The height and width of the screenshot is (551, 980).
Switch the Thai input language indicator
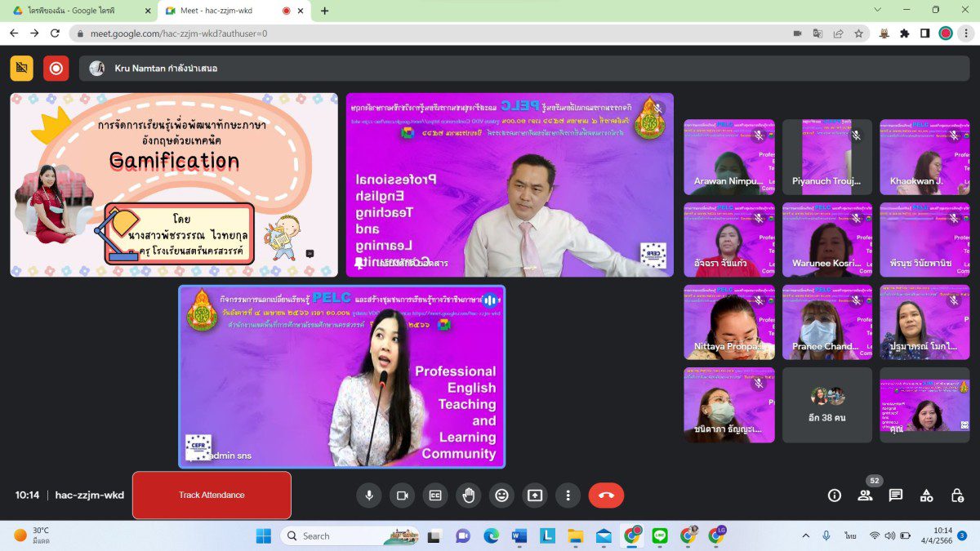850,535
